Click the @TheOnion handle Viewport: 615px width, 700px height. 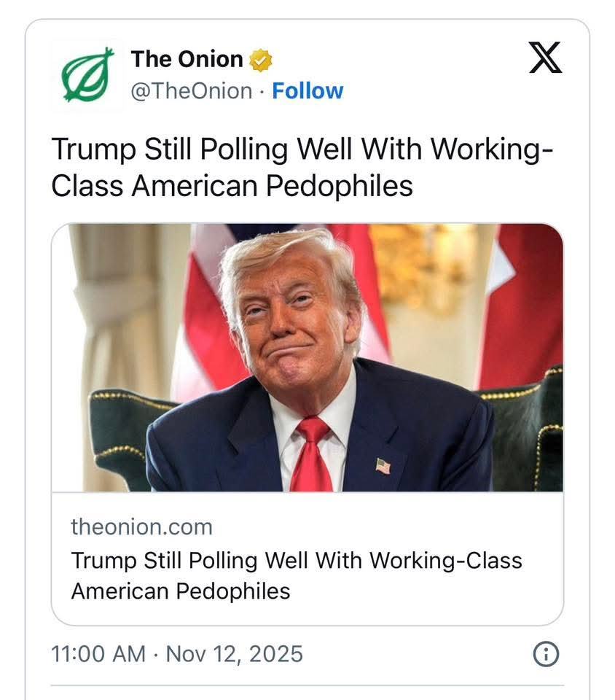tap(192, 91)
